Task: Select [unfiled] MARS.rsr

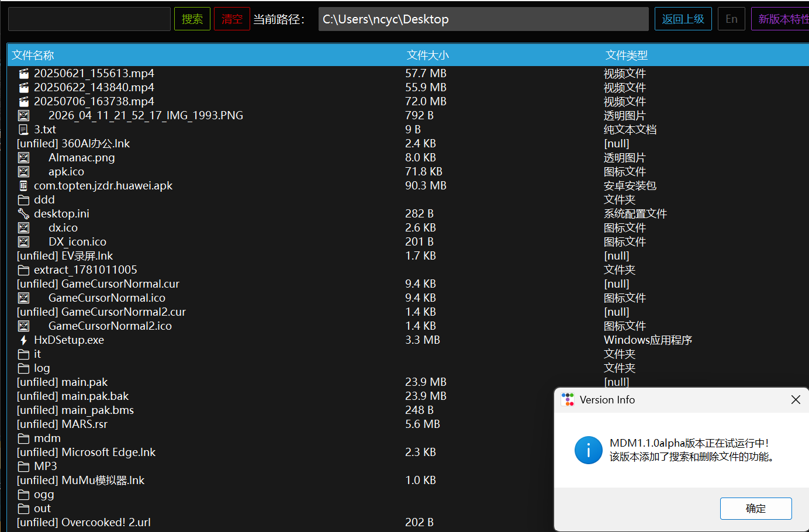Action: pyautogui.click(x=62, y=424)
